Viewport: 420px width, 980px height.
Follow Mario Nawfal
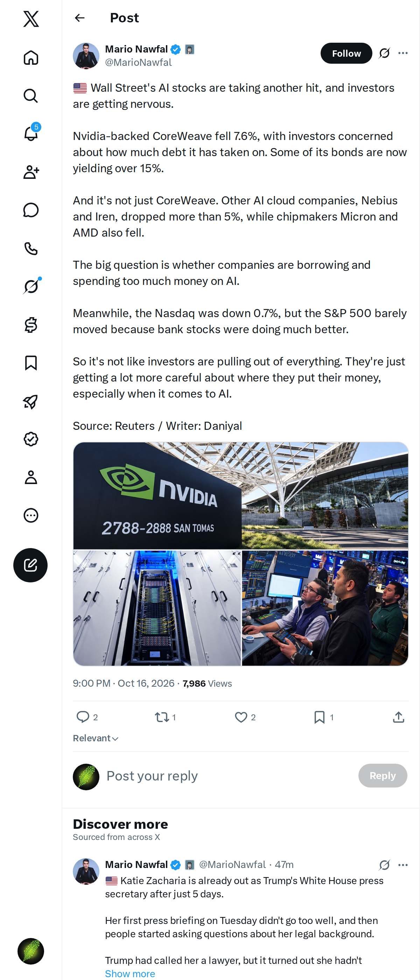coord(346,53)
